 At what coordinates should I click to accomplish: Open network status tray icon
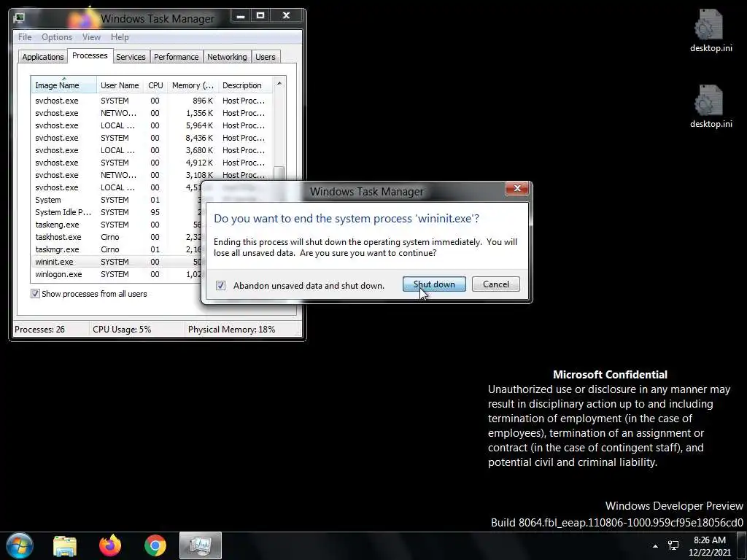pos(673,545)
